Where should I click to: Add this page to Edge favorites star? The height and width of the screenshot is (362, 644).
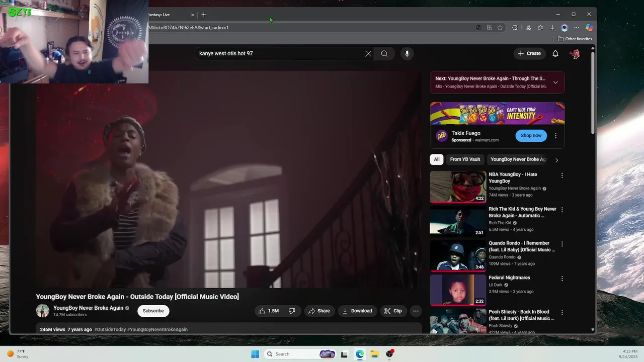point(500,28)
